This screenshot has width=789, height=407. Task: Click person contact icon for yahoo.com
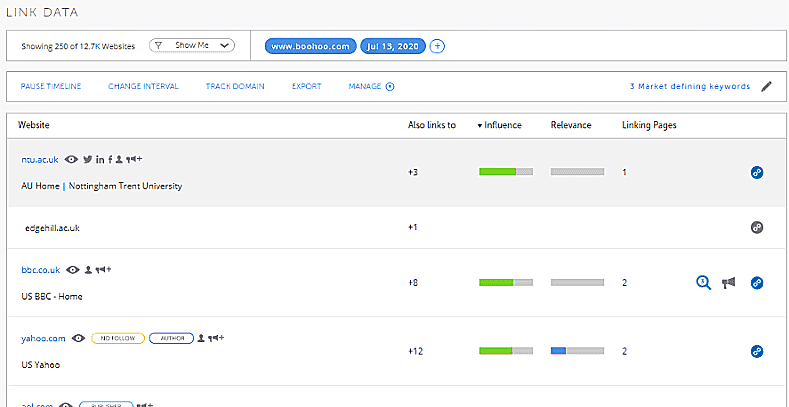(x=201, y=338)
